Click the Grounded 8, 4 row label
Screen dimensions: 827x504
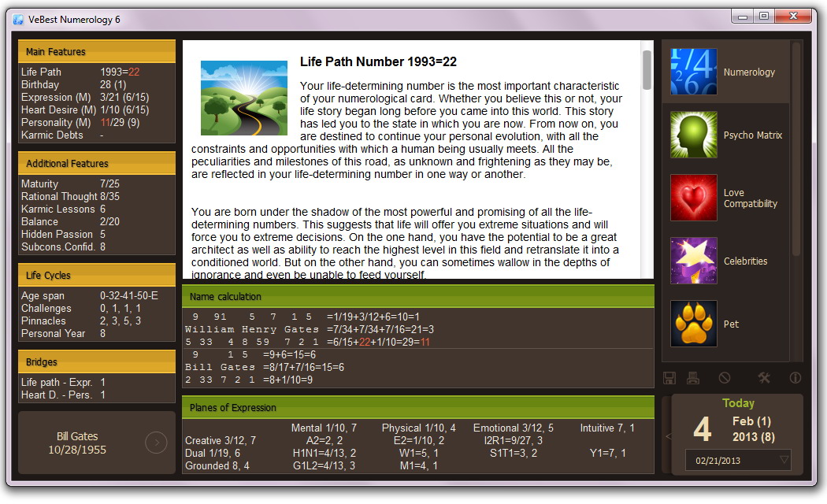(x=217, y=465)
